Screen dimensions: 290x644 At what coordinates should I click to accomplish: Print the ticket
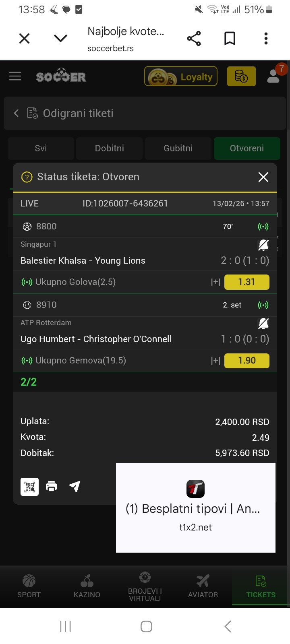point(52,487)
